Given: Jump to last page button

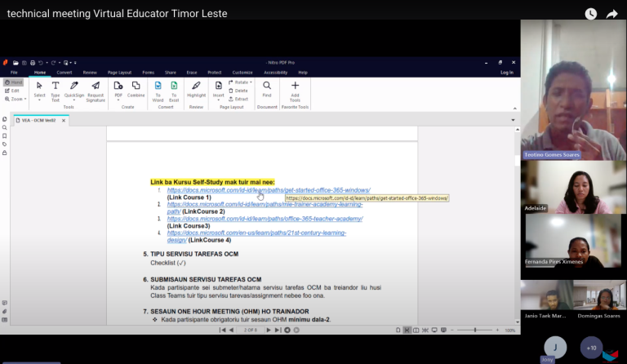Looking at the screenshot, I should (x=278, y=330).
